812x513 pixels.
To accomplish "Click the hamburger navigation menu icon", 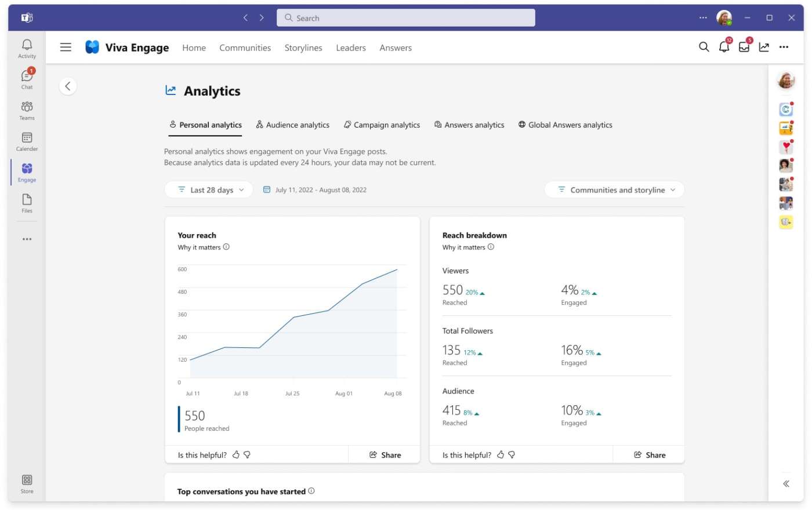I will click(66, 47).
